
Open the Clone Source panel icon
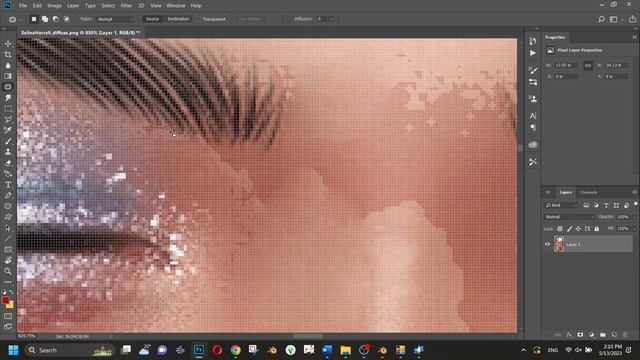point(533,99)
